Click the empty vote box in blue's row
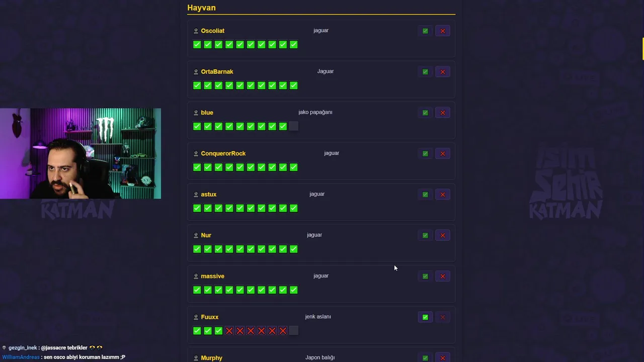 click(294, 126)
